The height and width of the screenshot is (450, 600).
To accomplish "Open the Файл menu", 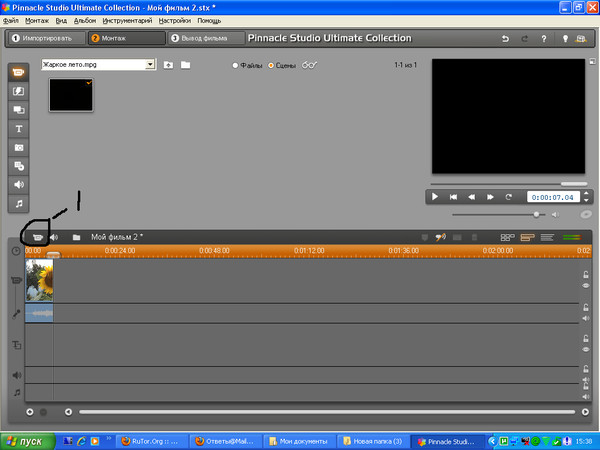I will pyautogui.click(x=11, y=21).
